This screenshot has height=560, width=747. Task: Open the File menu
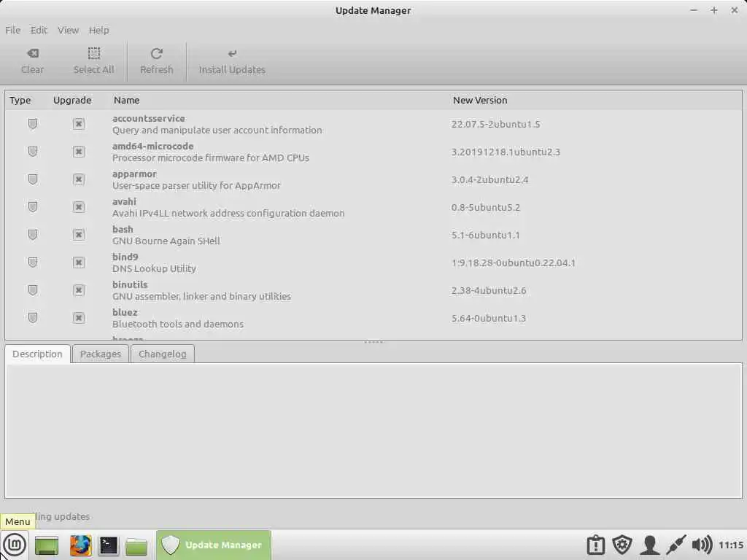13,30
